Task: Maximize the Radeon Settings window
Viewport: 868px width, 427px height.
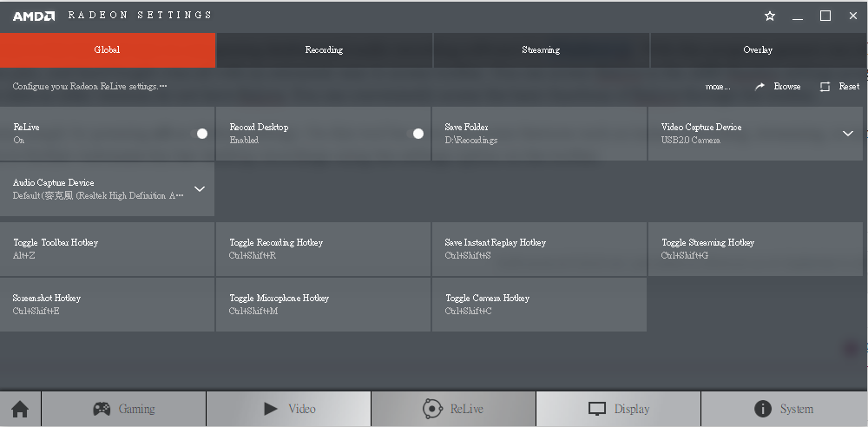Action: point(825,16)
